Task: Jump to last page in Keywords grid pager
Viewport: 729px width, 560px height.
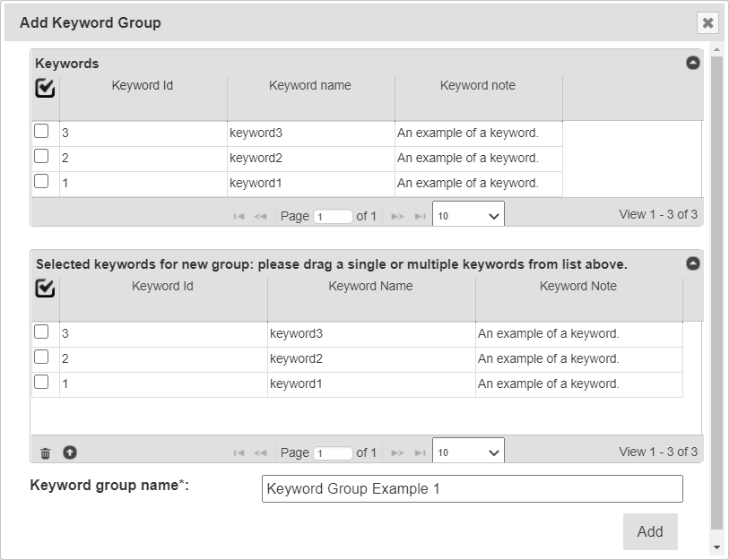Action: point(420,216)
